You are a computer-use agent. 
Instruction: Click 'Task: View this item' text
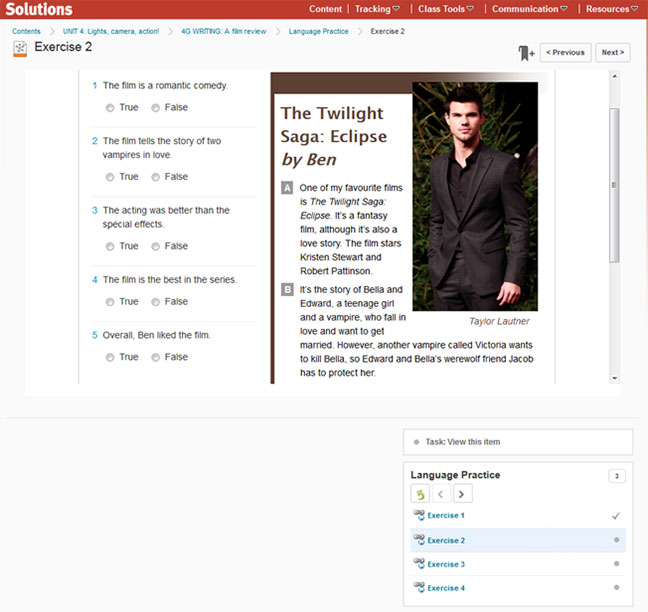[462, 442]
